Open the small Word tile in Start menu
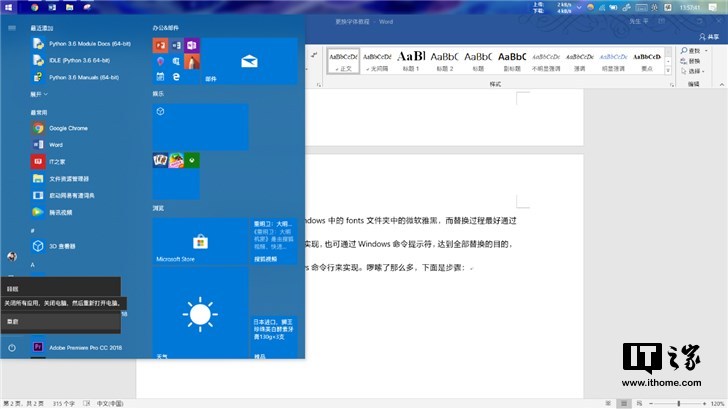Image resolution: width=728 pixels, height=409 pixels. coord(176,45)
